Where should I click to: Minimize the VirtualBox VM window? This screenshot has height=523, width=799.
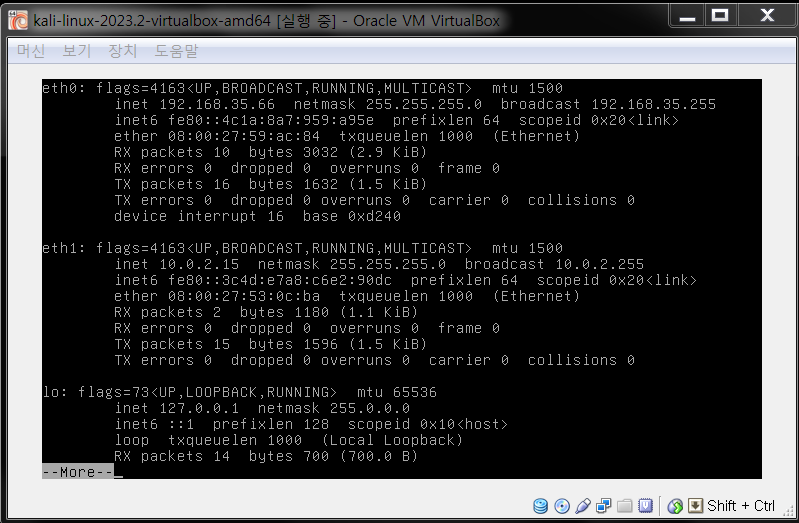coord(687,16)
